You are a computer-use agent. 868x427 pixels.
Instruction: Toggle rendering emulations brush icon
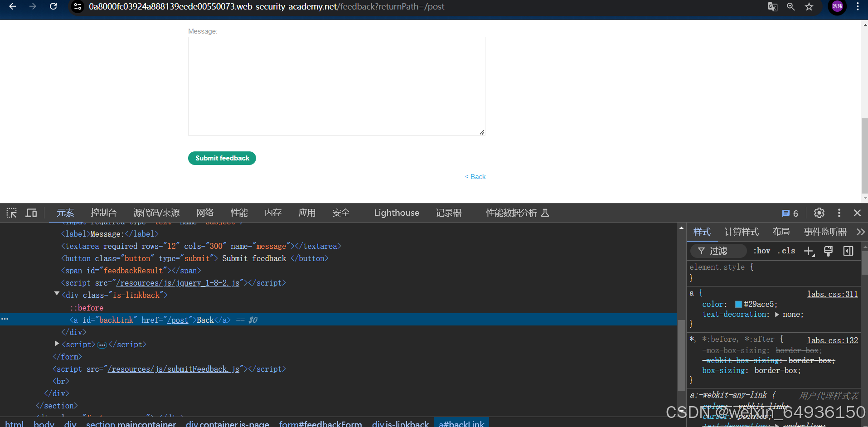[828, 251]
